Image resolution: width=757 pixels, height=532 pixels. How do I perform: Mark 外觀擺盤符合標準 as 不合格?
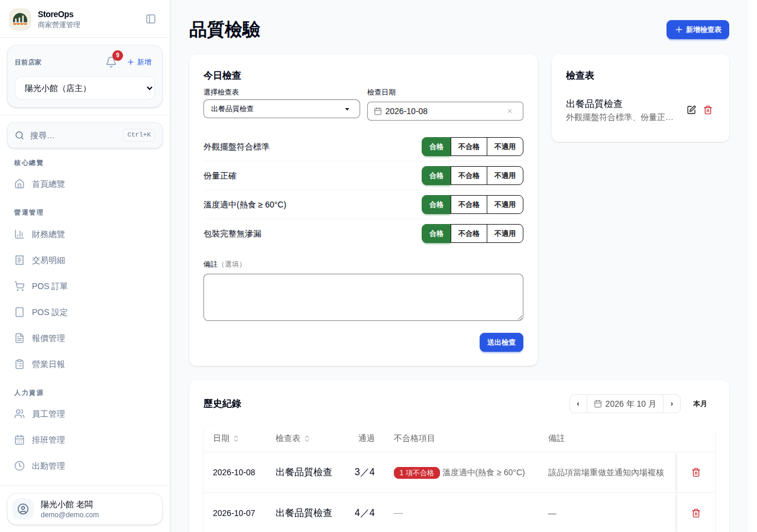pos(469,147)
